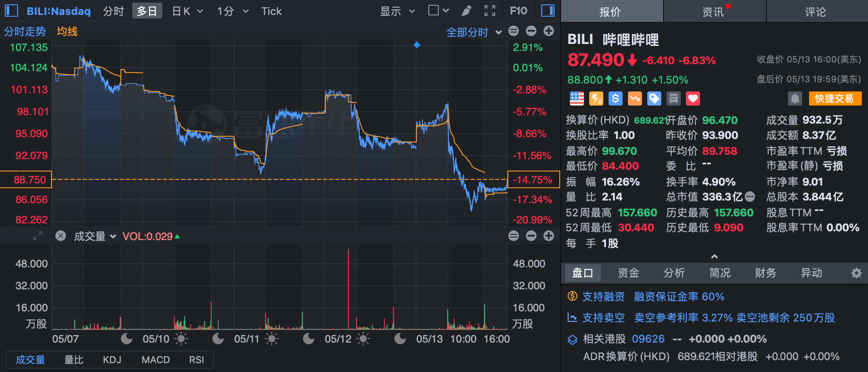Select the drawing pen tool
This screenshot has height=372, width=868.
[467, 11]
